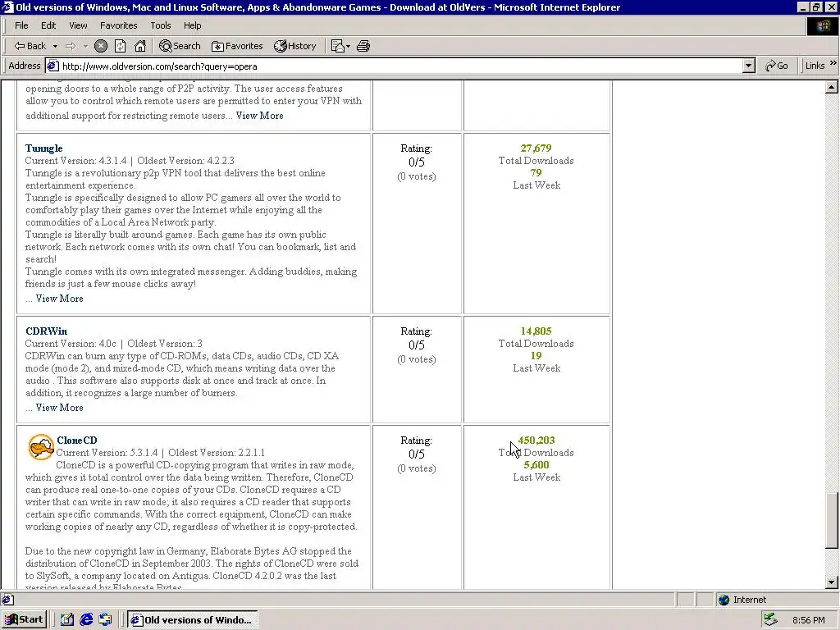Click the CloneCD version info line

tap(160, 453)
